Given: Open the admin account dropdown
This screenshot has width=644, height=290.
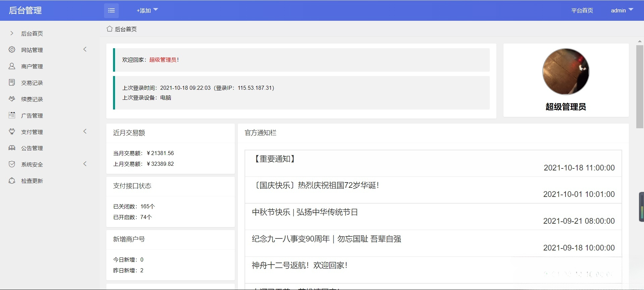Looking at the screenshot, I should pyautogui.click(x=622, y=11).
